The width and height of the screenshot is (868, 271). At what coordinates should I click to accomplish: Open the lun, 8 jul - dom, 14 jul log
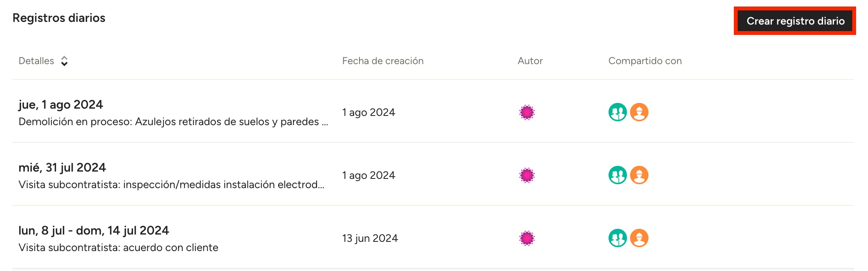tap(94, 230)
